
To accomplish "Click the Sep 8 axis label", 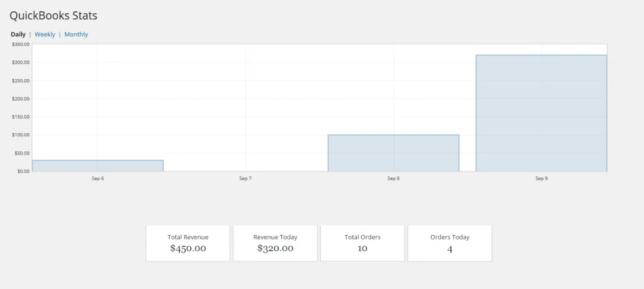I will [393, 178].
